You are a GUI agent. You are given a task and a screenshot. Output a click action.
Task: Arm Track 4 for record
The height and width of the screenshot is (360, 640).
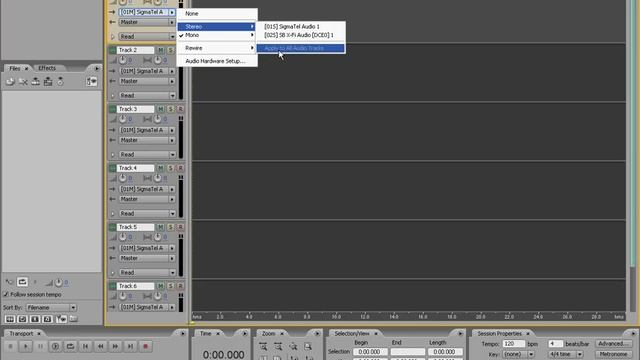(180, 168)
